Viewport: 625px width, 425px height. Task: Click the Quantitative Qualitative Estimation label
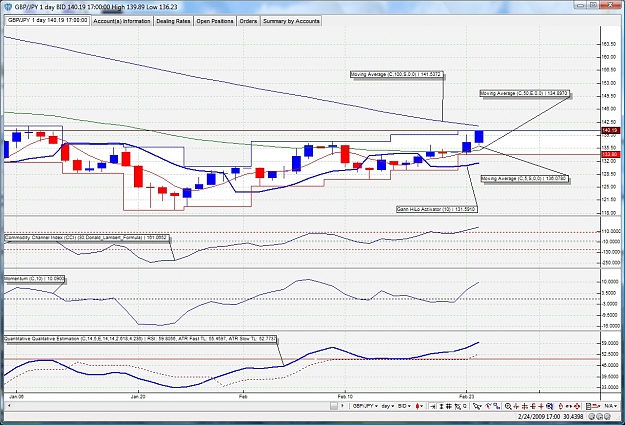click(140, 339)
